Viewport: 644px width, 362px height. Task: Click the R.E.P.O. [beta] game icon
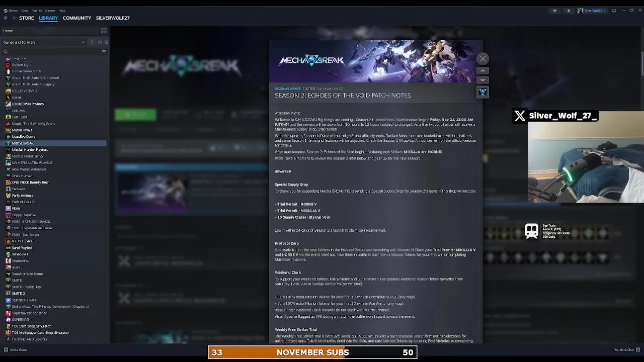tap(8, 241)
